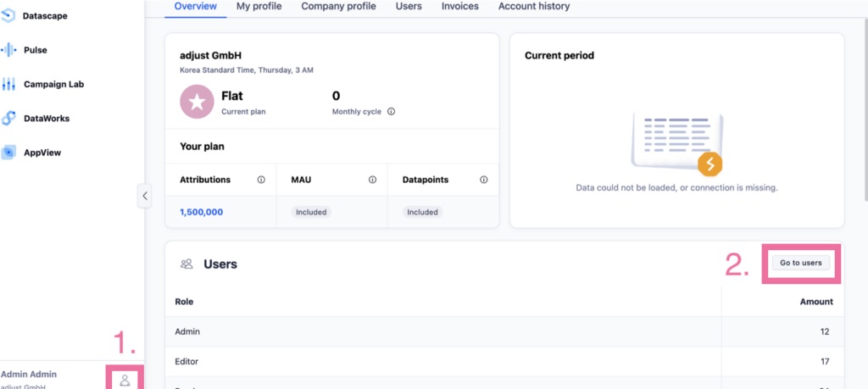Click the Editor amount value 17
Image resolution: width=868 pixels, height=389 pixels.
tap(825, 361)
